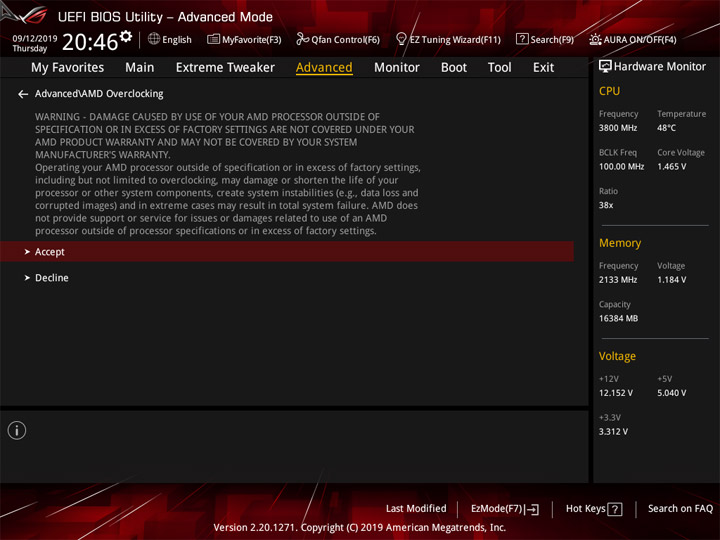Click CPU temperature 48°C value
The height and width of the screenshot is (540, 720).
[x=666, y=128]
